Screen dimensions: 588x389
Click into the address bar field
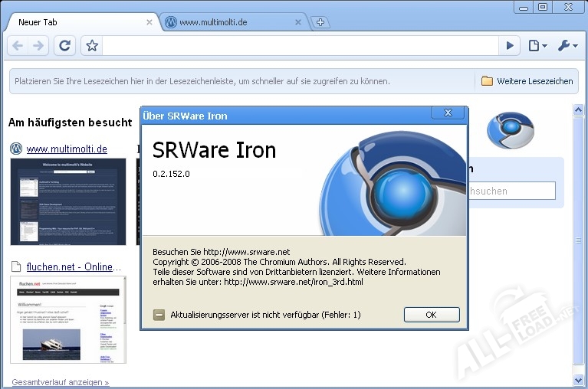pyautogui.click(x=299, y=46)
